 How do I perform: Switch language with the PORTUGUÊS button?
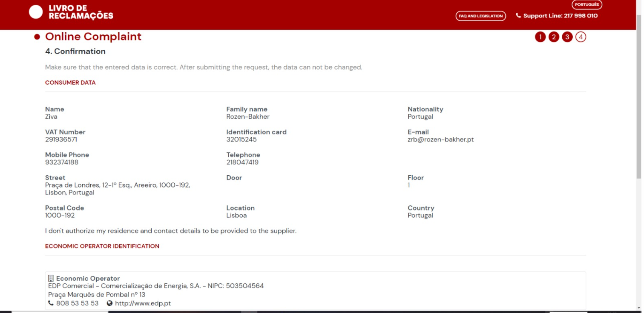(586, 5)
